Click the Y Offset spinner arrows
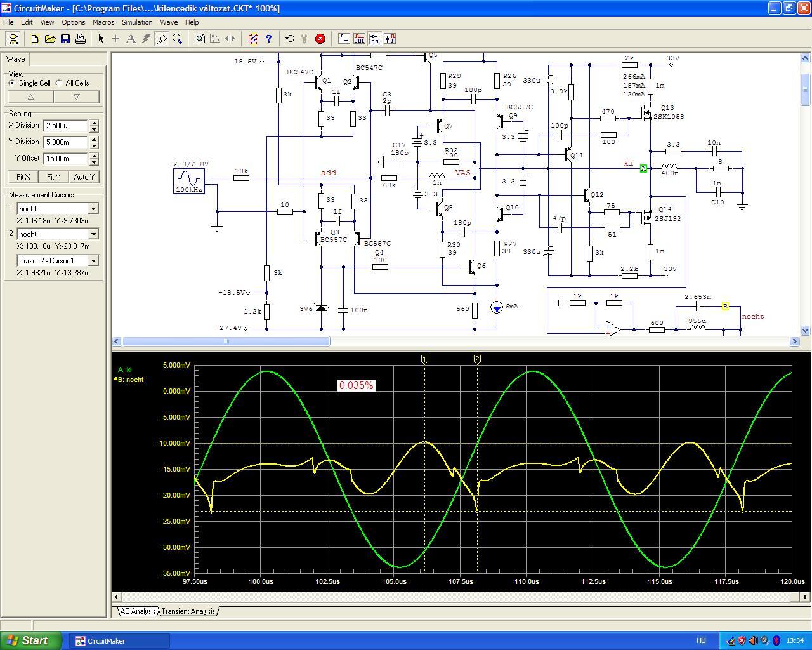Image resolution: width=812 pixels, height=650 pixels. 94,159
